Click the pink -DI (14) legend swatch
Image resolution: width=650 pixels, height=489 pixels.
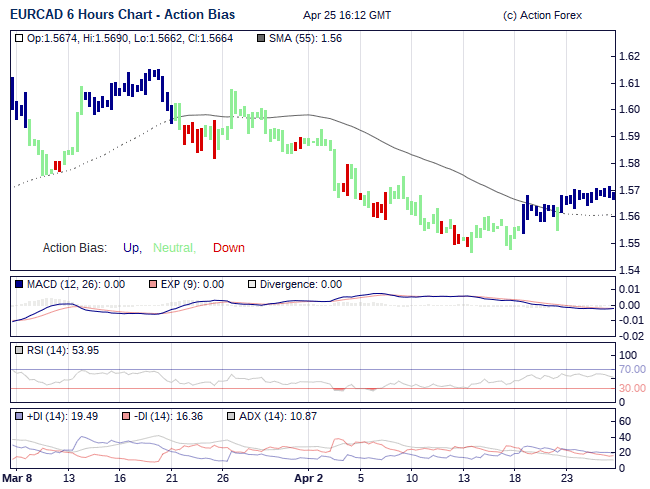point(126,416)
